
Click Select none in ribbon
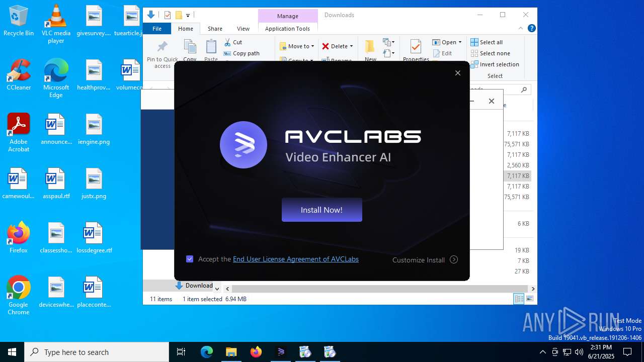(x=490, y=53)
